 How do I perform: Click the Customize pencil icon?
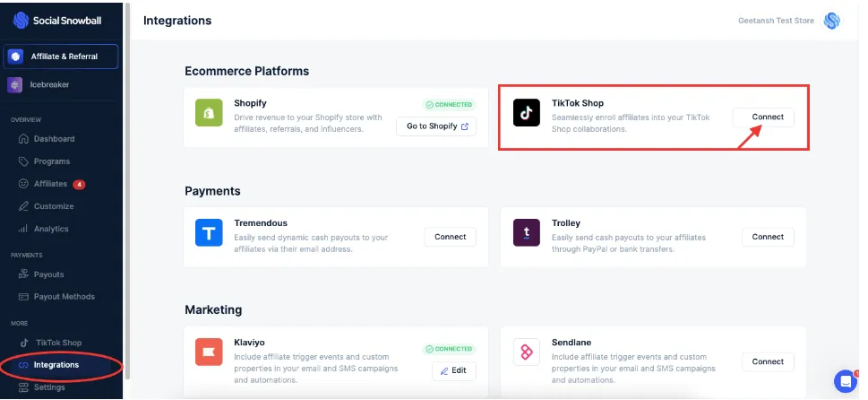click(23, 206)
